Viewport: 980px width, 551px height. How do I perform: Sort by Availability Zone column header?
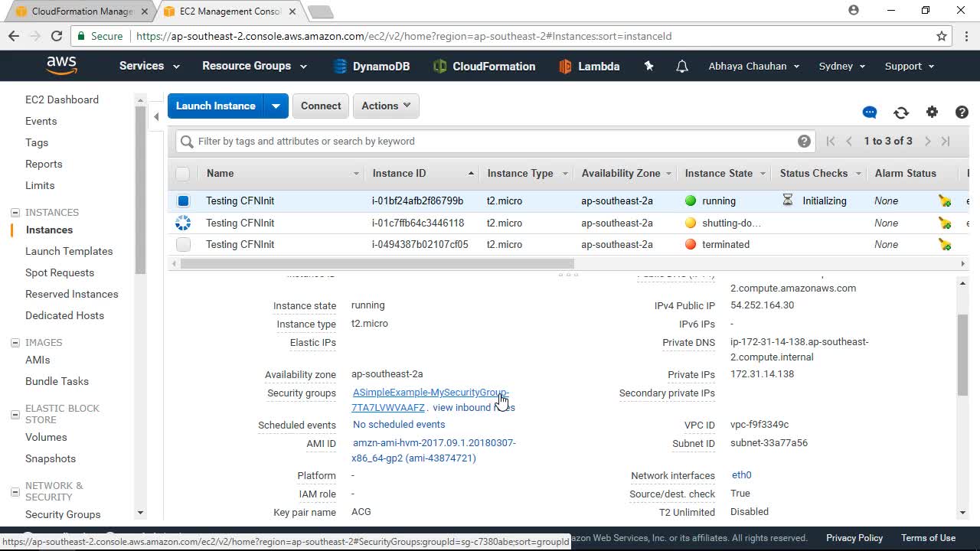point(626,174)
